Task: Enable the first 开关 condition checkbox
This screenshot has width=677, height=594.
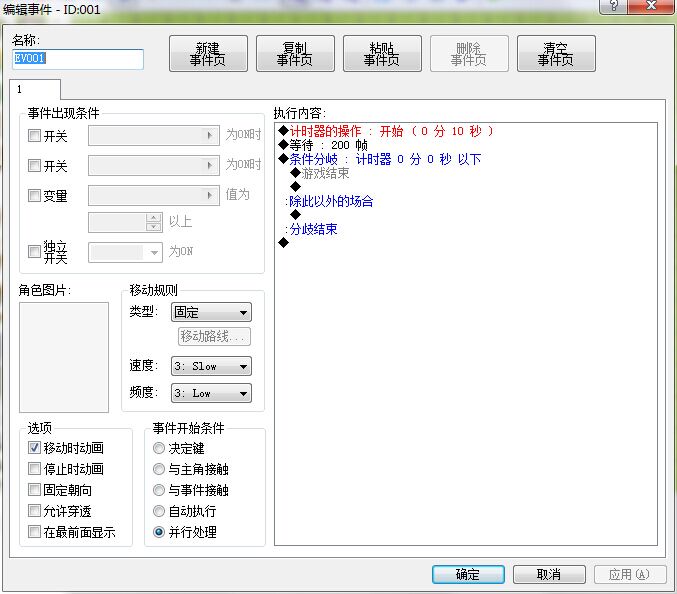Action: point(34,136)
